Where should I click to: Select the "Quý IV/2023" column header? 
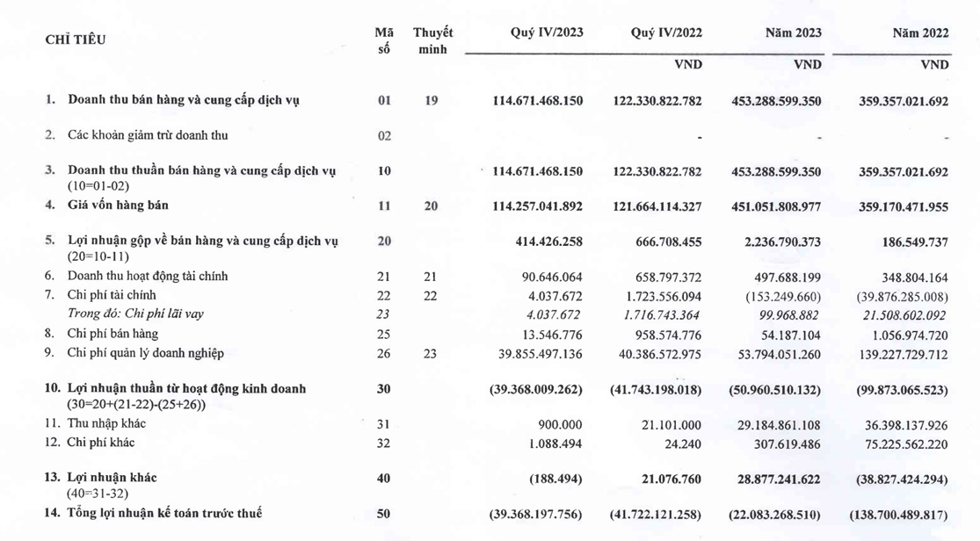click(547, 32)
